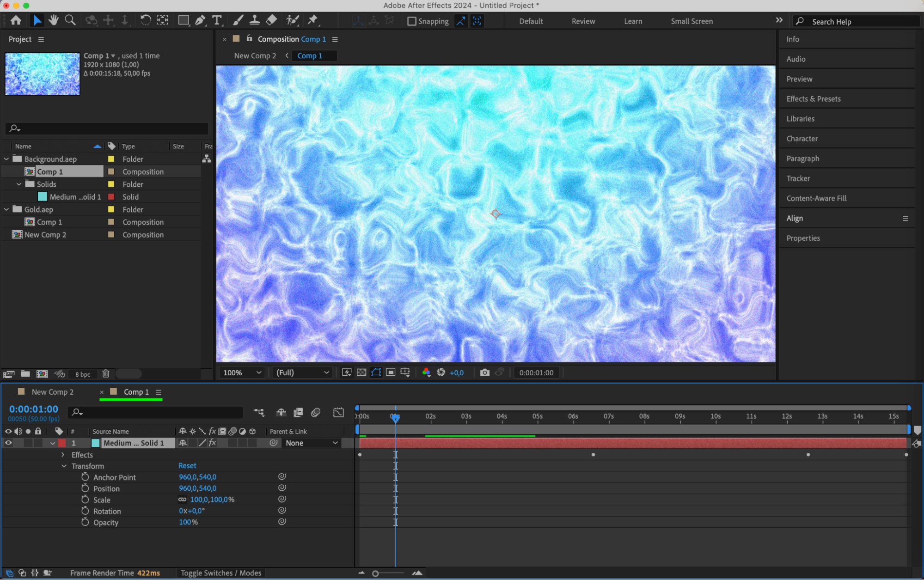Switch to New Comp 2 timeline tab
Viewport: 924px width, 580px height.
52,392
